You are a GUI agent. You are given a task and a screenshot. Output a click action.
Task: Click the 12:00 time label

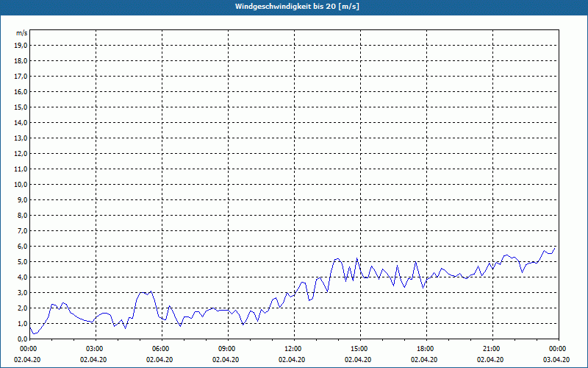pos(295,349)
